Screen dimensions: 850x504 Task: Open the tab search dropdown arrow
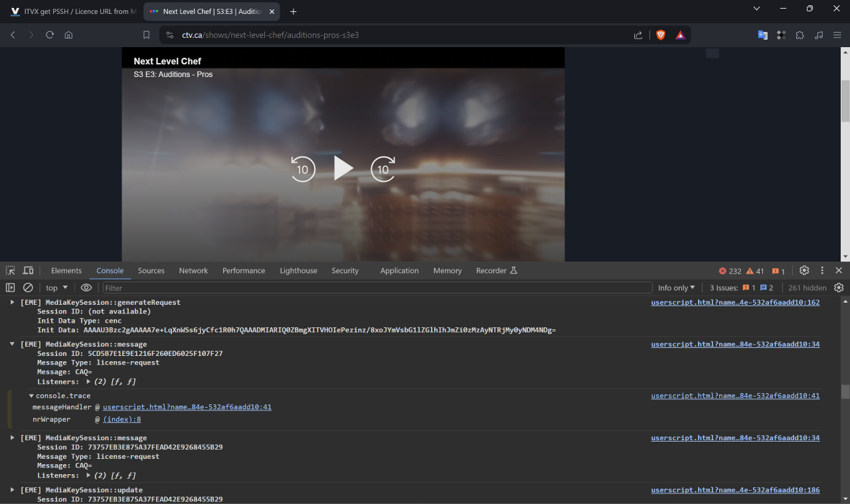click(756, 9)
